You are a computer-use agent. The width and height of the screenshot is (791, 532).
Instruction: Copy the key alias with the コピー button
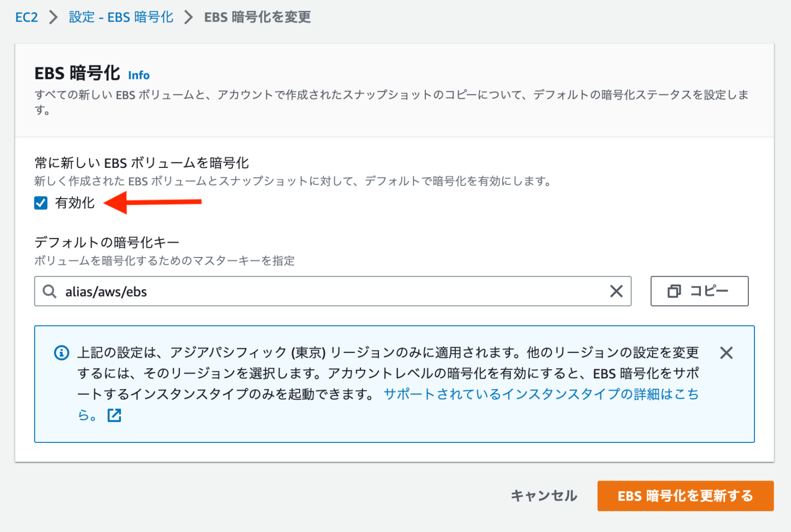click(699, 291)
